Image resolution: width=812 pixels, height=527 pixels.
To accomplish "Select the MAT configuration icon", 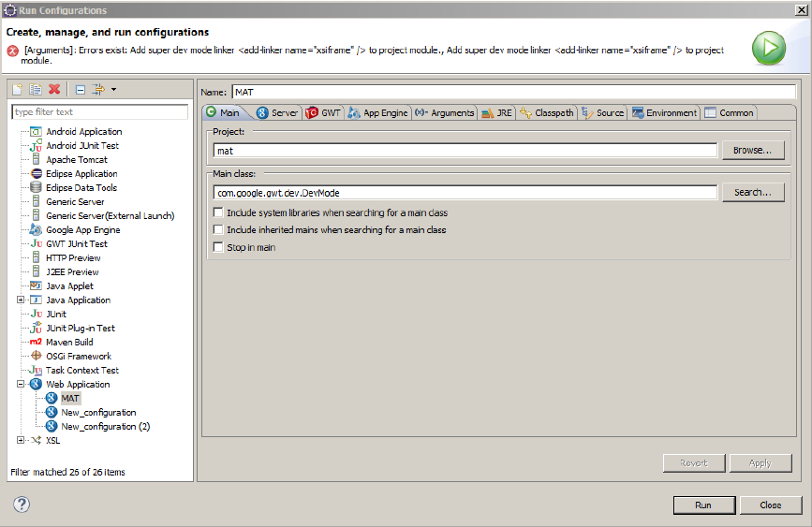I will click(x=52, y=398).
